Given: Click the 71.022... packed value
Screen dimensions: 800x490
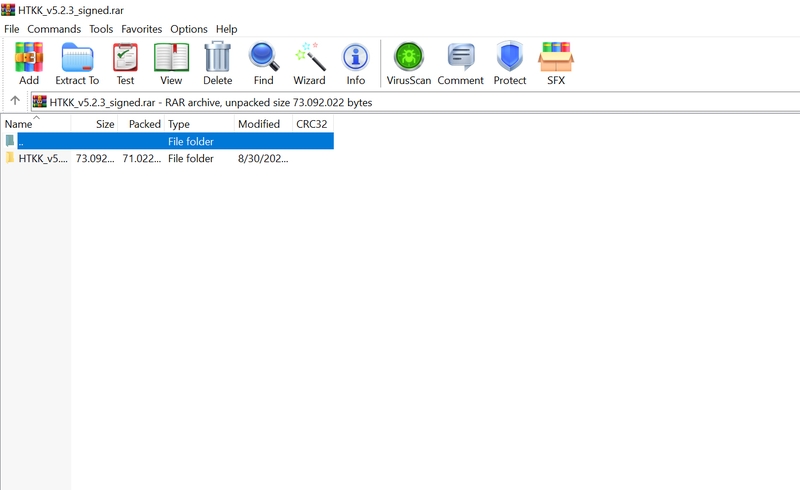Looking at the screenshot, I should (141, 158).
